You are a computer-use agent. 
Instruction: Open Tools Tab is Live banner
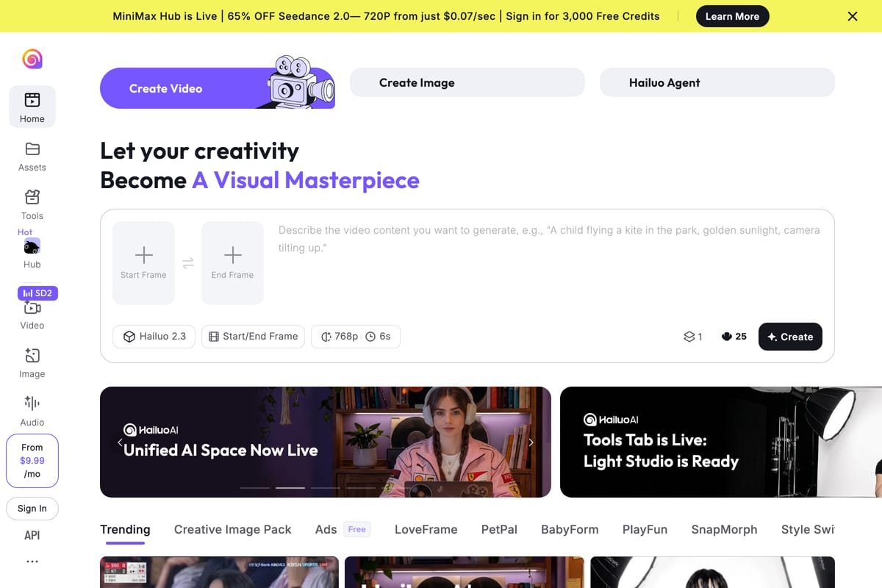tap(721, 442)
